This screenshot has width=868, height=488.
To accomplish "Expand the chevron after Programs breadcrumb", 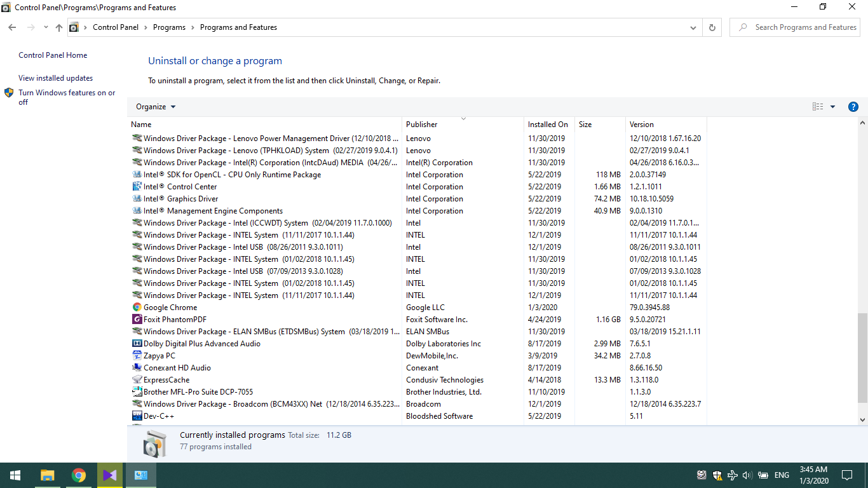I will 193,27.
